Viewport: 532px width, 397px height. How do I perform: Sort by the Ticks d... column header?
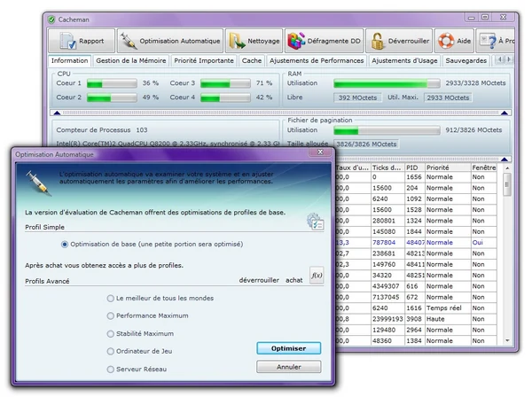pos(387,167)
